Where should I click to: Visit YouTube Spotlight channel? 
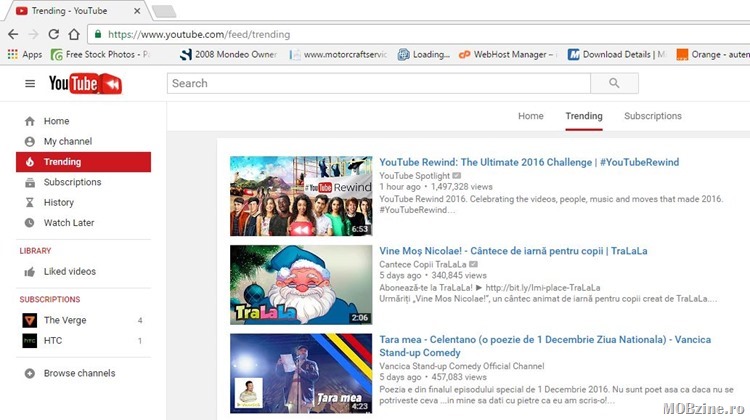(415, 176)
